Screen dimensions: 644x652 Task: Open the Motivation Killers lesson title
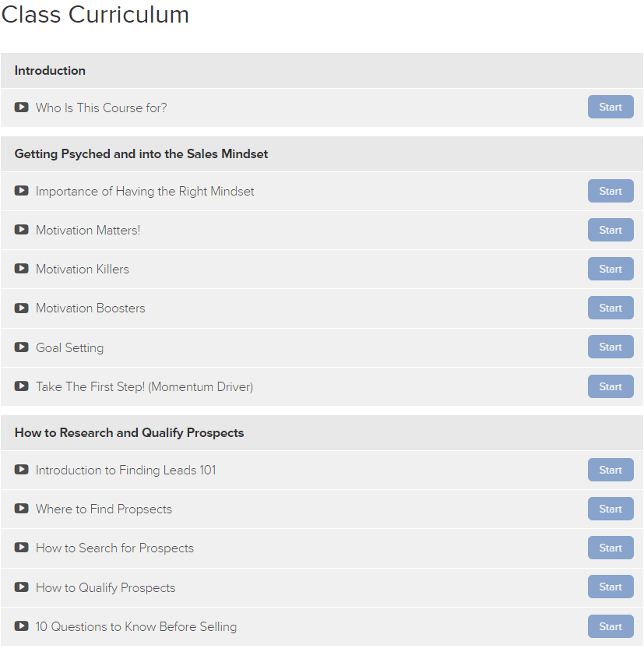pos(83,269)
